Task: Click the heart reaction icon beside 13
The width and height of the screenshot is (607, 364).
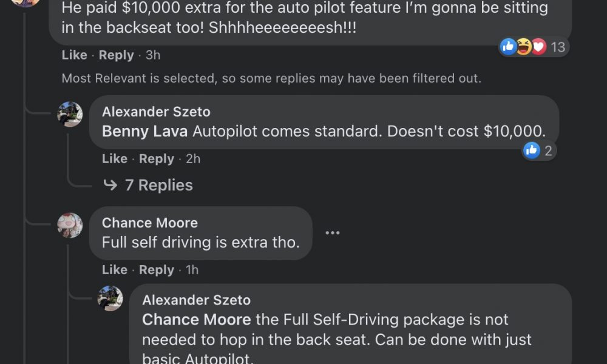Action: (x=538, y=47)
